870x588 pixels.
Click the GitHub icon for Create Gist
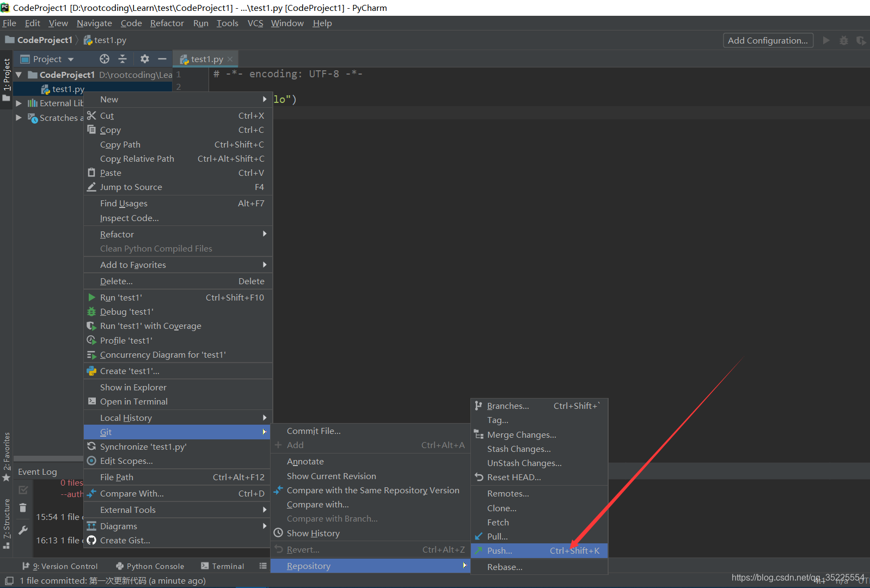pyautogui.click(x=91, y=540)
